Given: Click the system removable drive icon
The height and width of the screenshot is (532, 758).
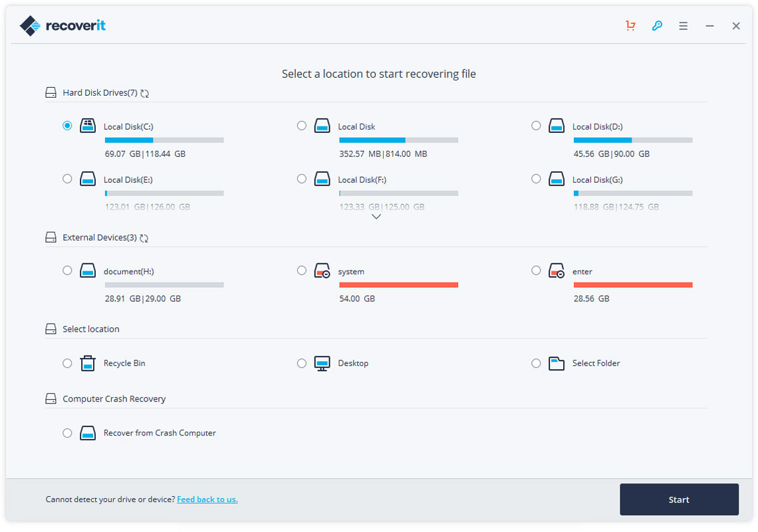Looking at the screenshot, I should click(322, 271).
